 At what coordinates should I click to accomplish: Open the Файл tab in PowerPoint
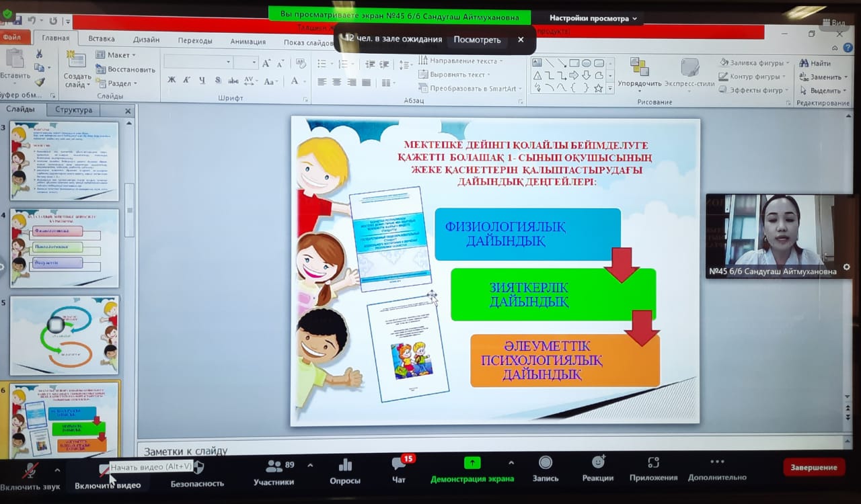point(15,39)
